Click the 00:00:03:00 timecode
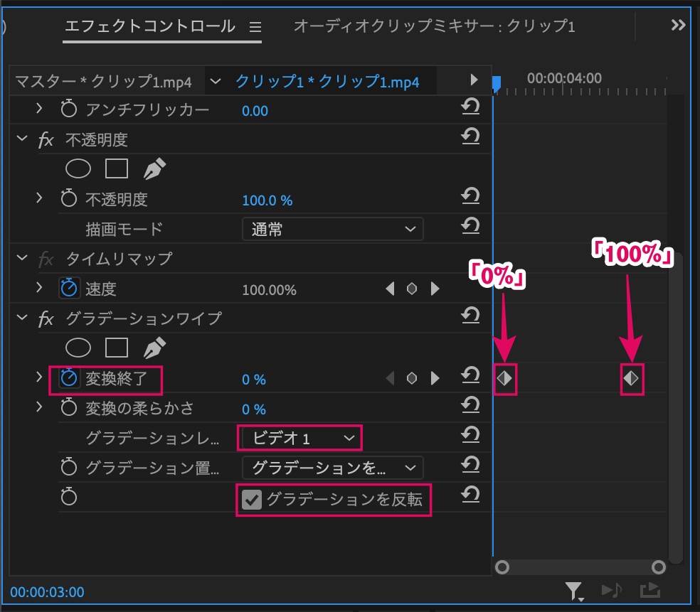The width and height of the screenshot is (700, 612). [x=48, y=592]
